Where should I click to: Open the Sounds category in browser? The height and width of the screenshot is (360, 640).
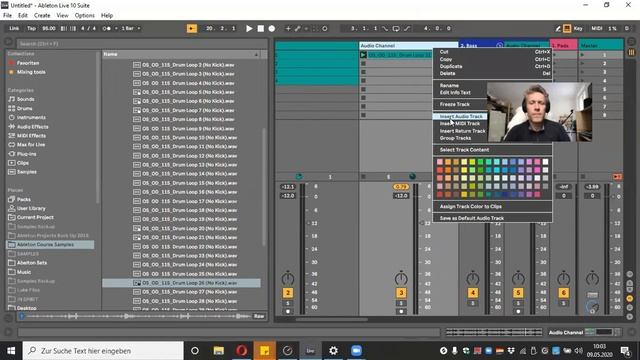pos(25,99)
